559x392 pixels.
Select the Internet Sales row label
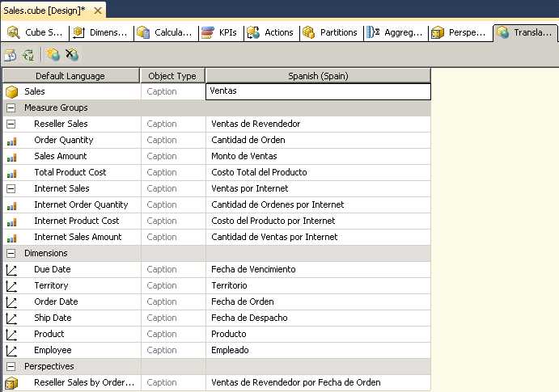(x=61, y=188)
